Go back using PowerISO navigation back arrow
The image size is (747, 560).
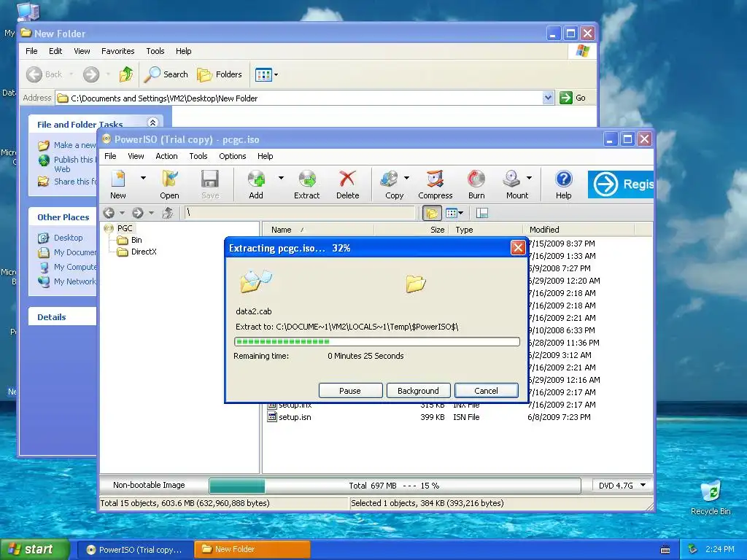click(x=109, y=213)
